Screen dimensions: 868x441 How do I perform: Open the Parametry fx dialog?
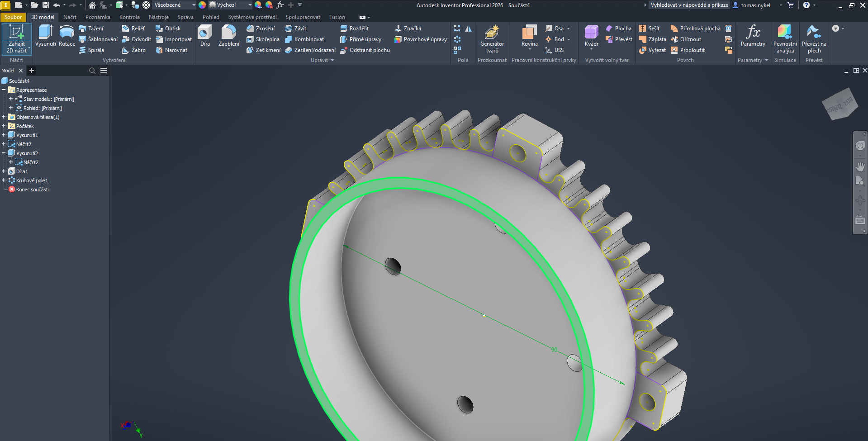(753, 36)
